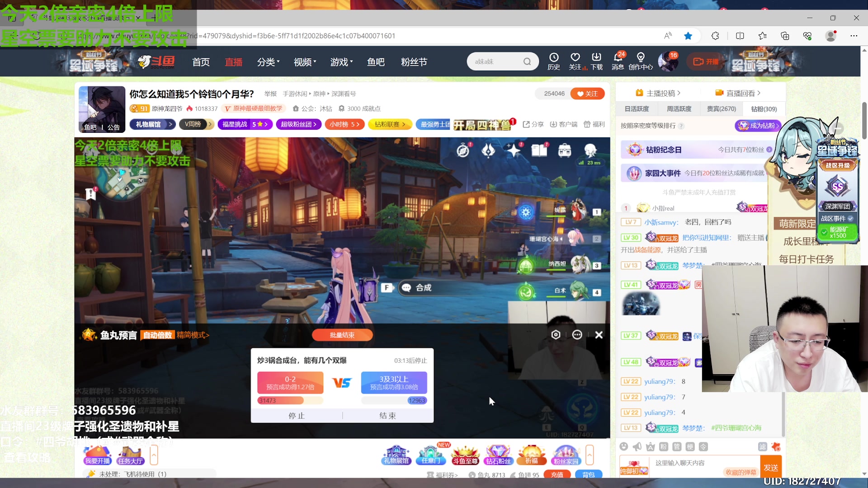Select the 直播 navigation item
The height and width of the screenshot is (488, 868).
point(234,62)
